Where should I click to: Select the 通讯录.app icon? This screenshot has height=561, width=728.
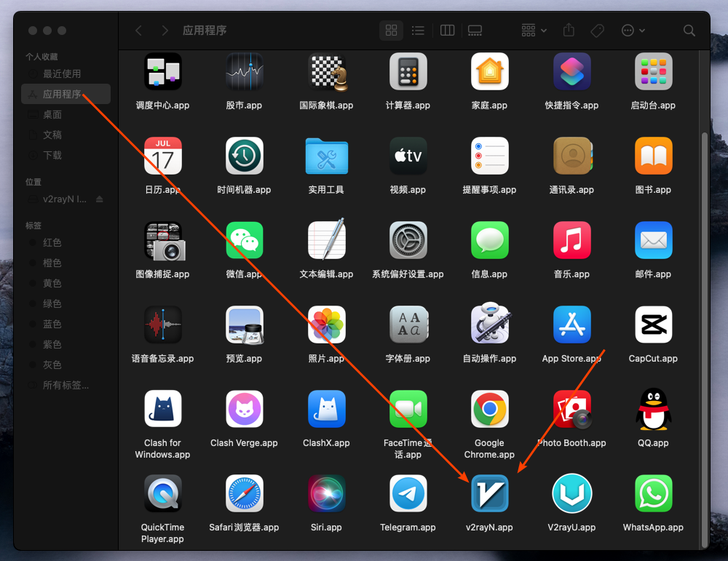572,156
